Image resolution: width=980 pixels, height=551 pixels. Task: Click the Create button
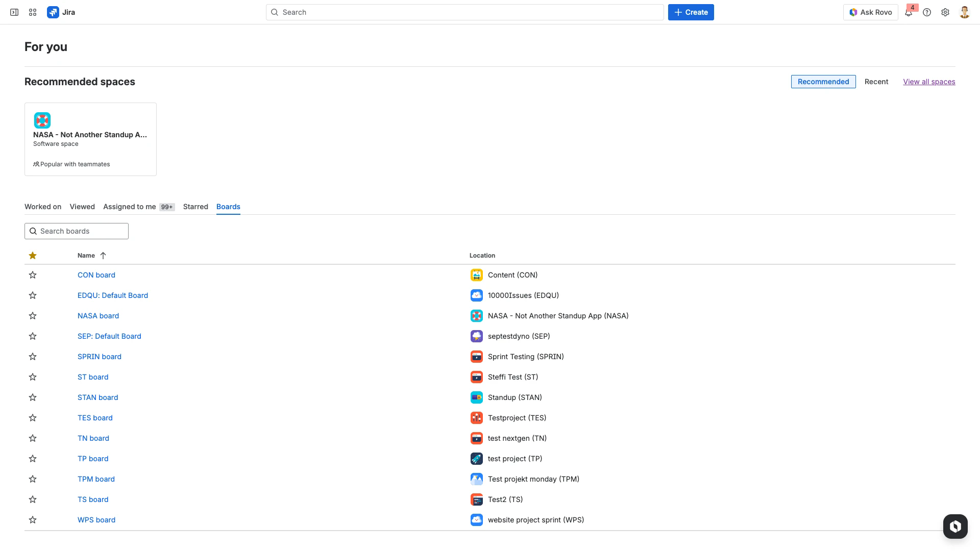[691, 12]
